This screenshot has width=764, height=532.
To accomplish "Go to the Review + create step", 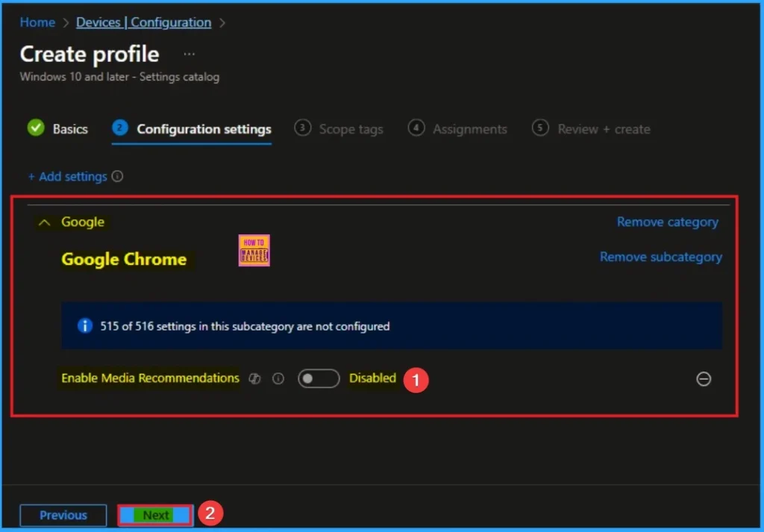I will point(604,128).
